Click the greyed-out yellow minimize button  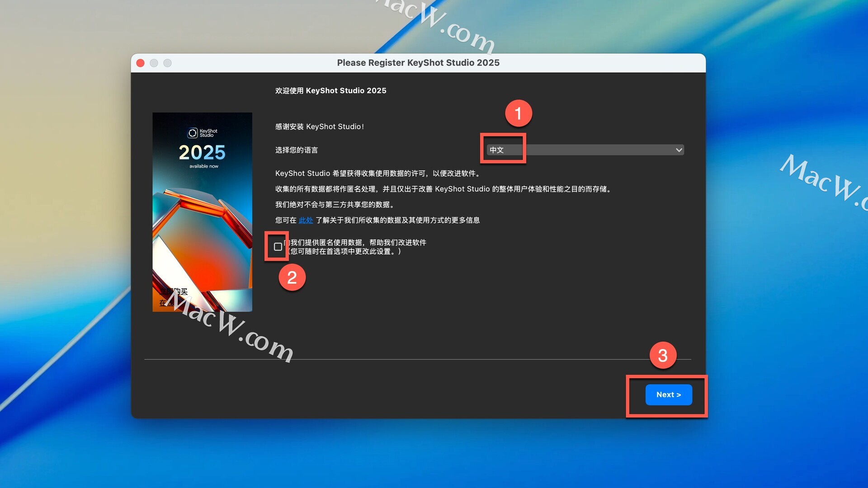(x=154, y=63)
